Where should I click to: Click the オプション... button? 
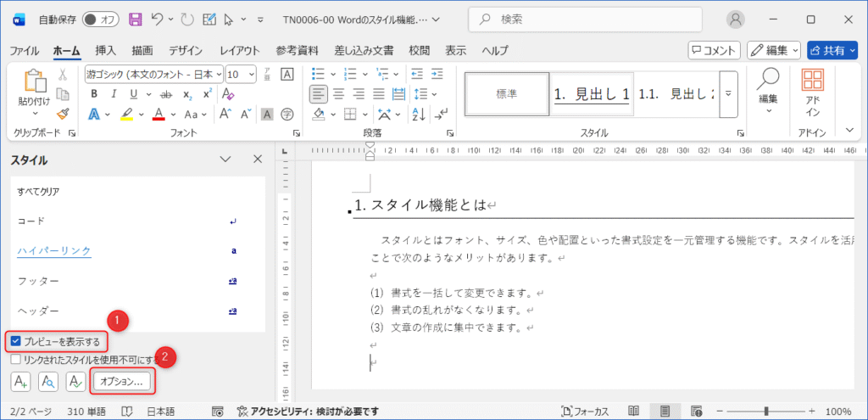pyautogui.click(x=121, y=382)
